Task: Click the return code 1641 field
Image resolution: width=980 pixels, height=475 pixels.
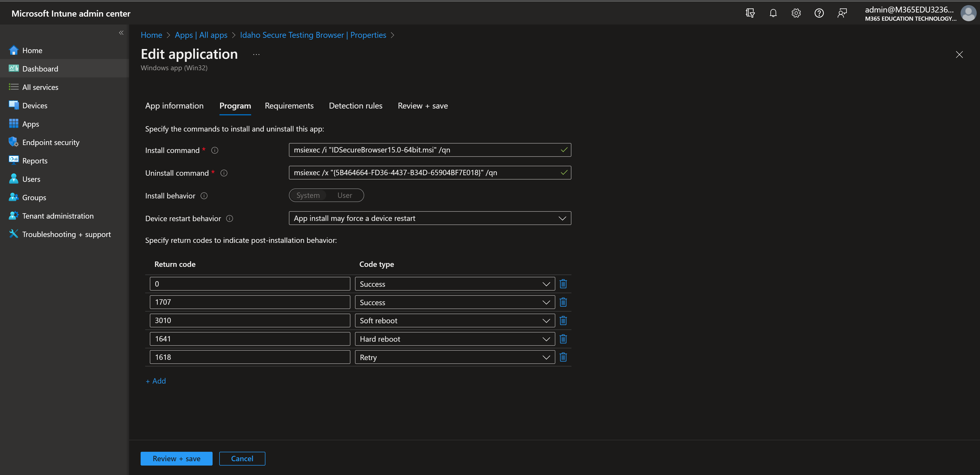Action: click(250, 339)
